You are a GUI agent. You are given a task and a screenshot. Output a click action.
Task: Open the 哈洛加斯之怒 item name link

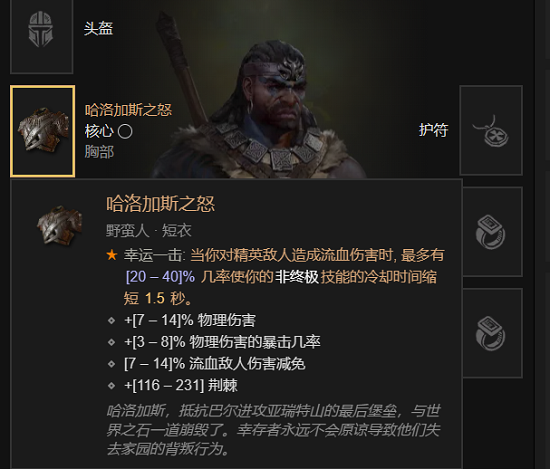[x=128, y=110]
